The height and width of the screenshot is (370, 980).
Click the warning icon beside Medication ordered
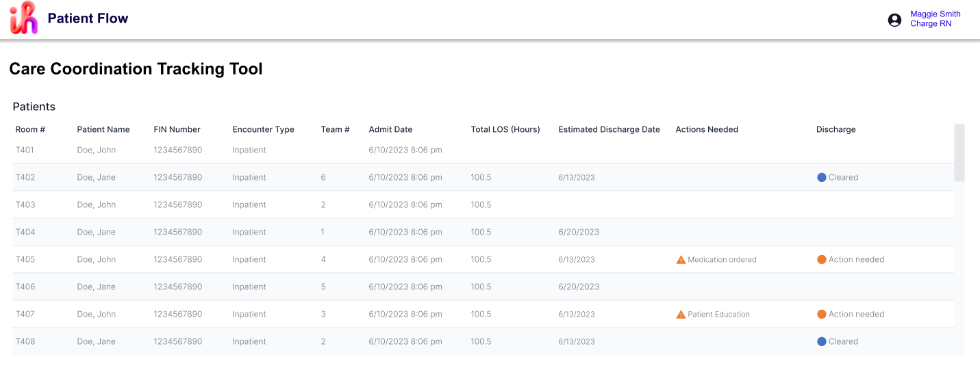coord(681,260)
